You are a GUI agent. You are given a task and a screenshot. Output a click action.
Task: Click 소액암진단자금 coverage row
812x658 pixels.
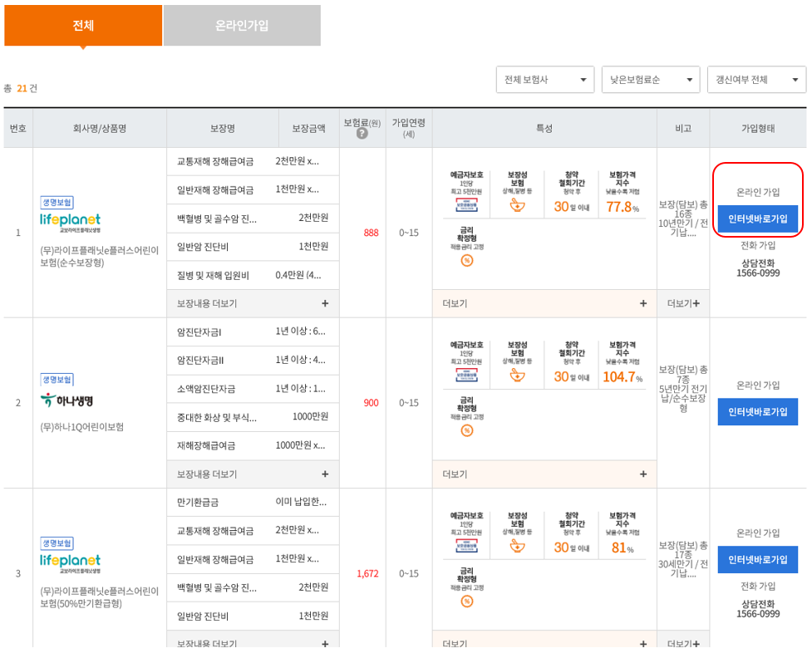(x=253, y=389)
